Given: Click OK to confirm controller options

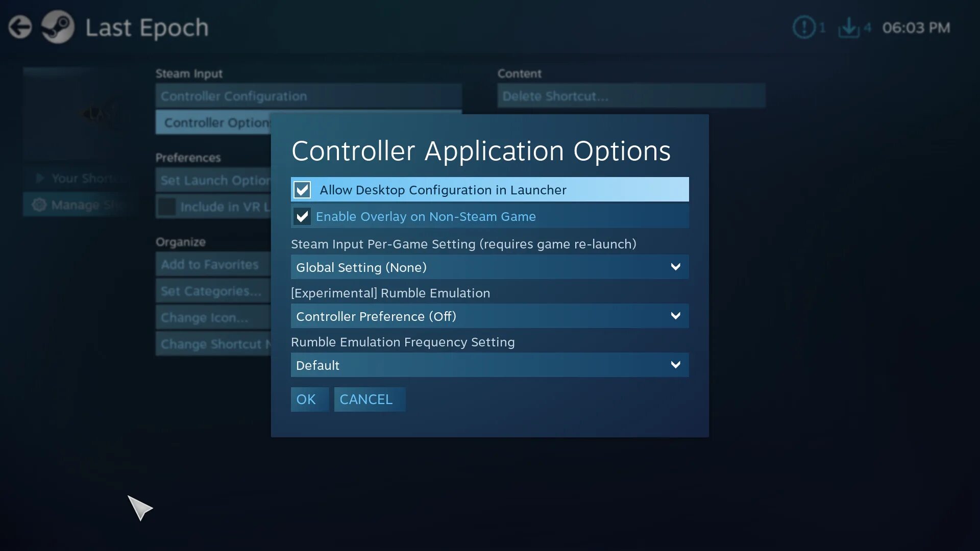Looking at the screenshot, I should pos(306,399).
